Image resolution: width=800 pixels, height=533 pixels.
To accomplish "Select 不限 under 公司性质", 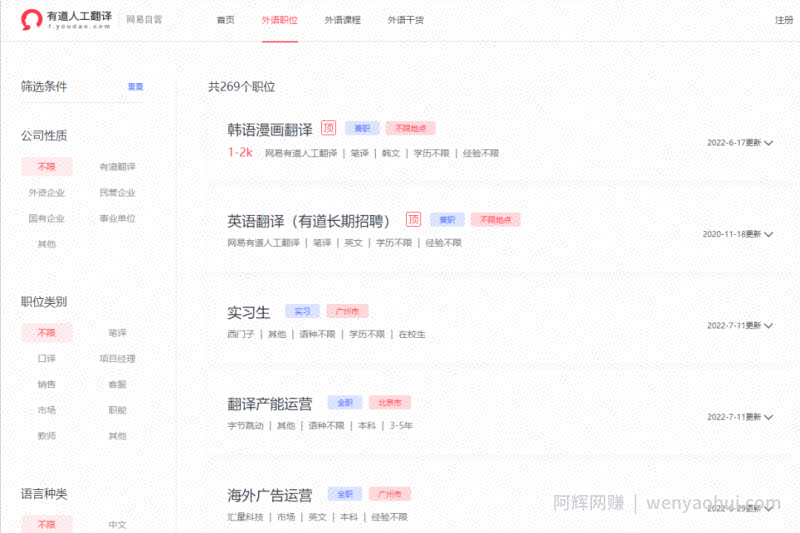I will [x=47, y=167].
